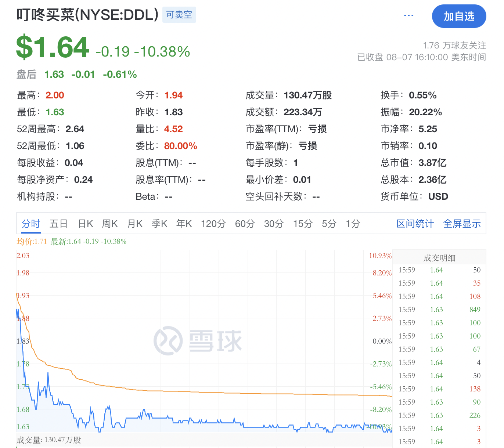Click the stock title 叮咚买菜(NYSE:DDL)
504x448 pixels.
click(87, 15)
